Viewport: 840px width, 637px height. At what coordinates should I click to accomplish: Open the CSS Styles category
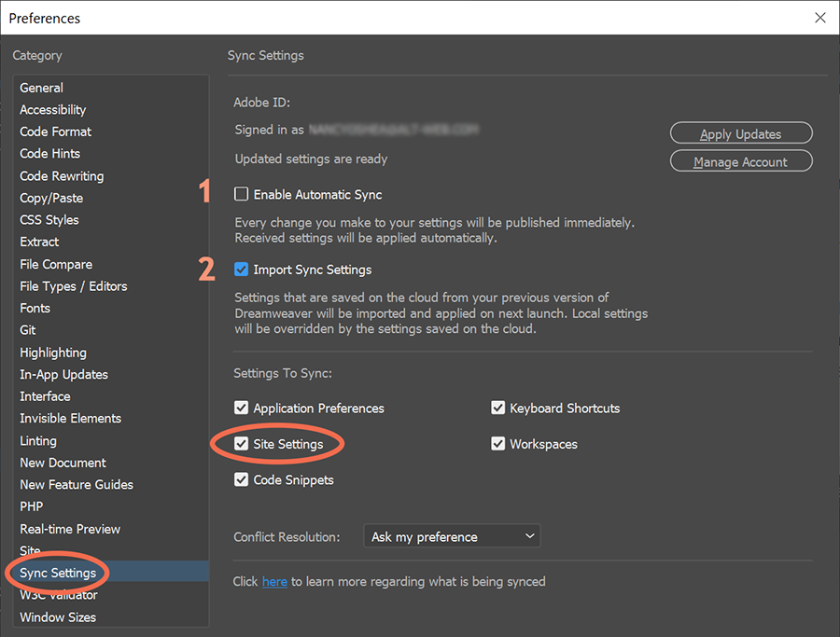point(111,220)
